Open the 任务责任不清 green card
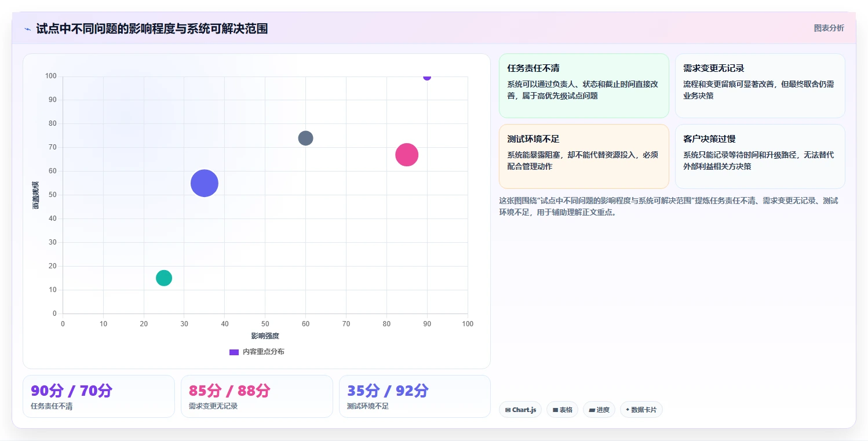The width and height of the screenshot is (868, 441). [584, 86]
